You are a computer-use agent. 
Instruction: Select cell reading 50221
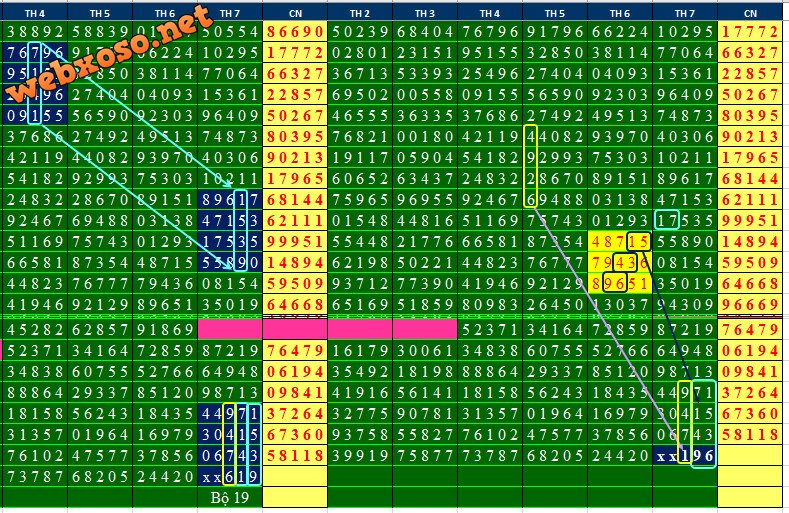point(425,263)
